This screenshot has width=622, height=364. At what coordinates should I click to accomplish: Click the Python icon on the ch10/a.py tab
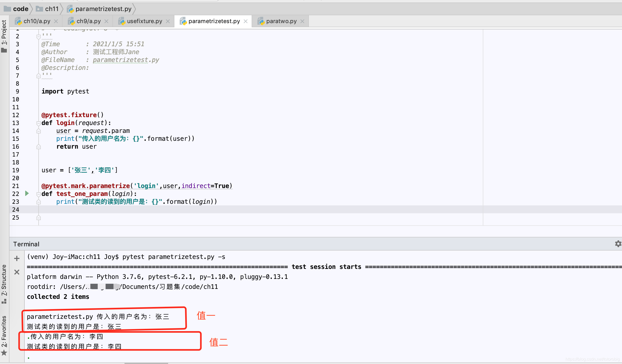pyautogui.click(x=18, y=21)
